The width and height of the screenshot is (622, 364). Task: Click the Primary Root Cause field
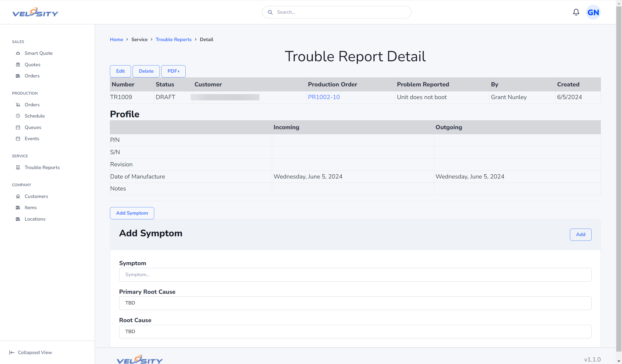click(355, 303)
